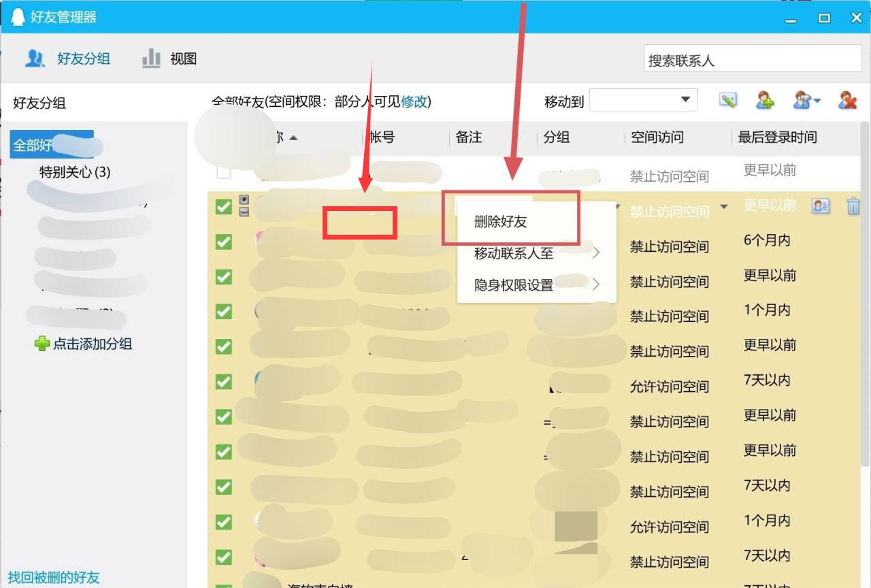Click the add friend icon
The height and width of the screenshot is (588, 871).
(x=765, y=100)
